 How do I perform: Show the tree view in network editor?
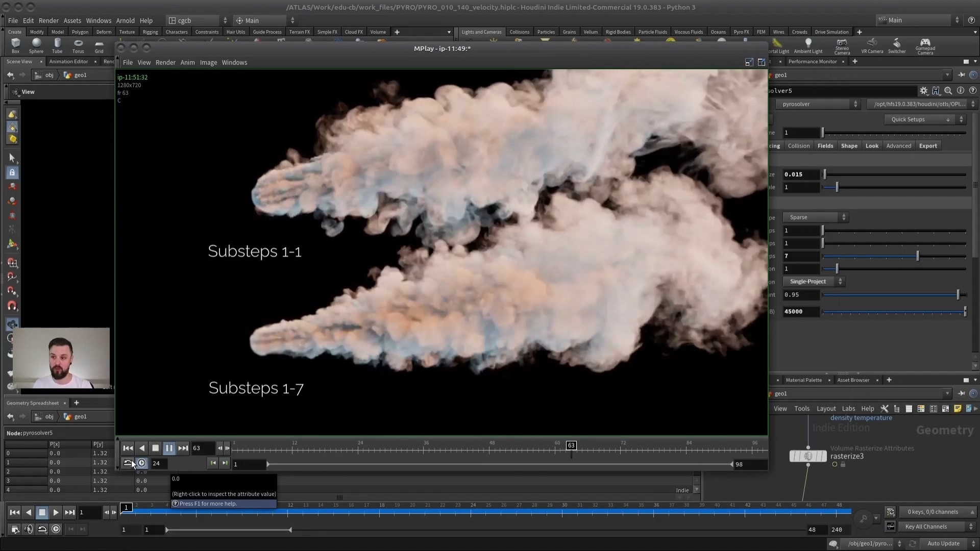coord(897,409)
